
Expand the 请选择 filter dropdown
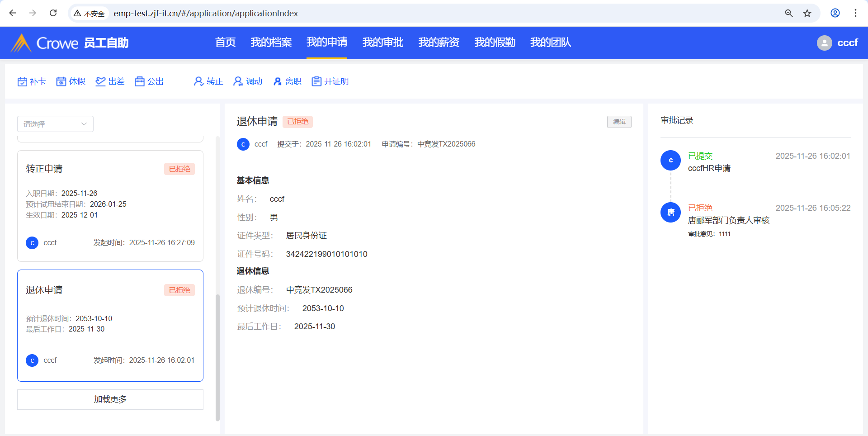pos(55,124)
